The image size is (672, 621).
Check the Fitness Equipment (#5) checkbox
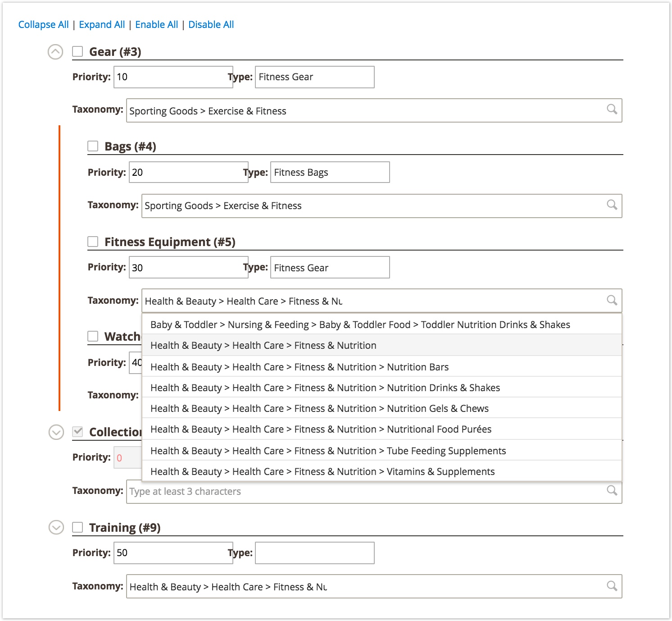click(x=93, y=242)
